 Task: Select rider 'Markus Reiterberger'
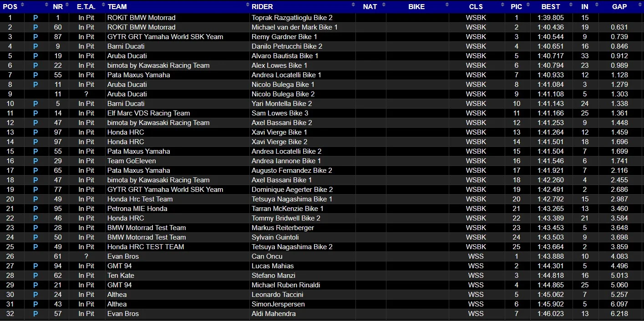coord(283,228)
